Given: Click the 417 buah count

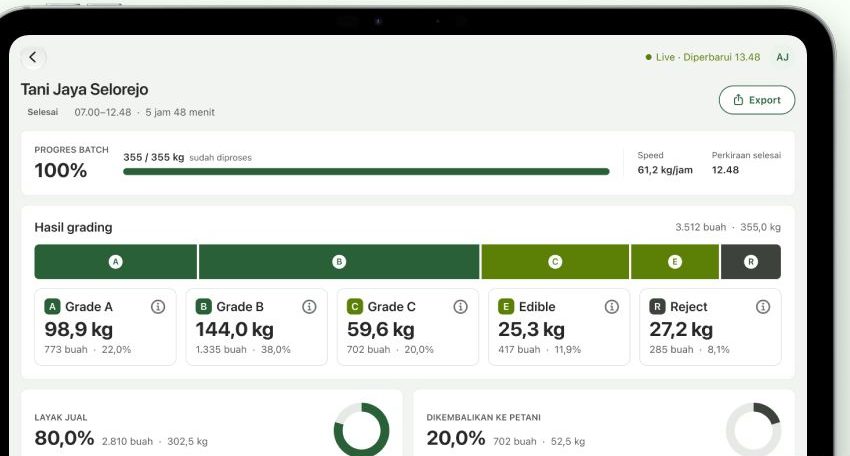Looking at the screenshot, I should (x=519, y=350).
